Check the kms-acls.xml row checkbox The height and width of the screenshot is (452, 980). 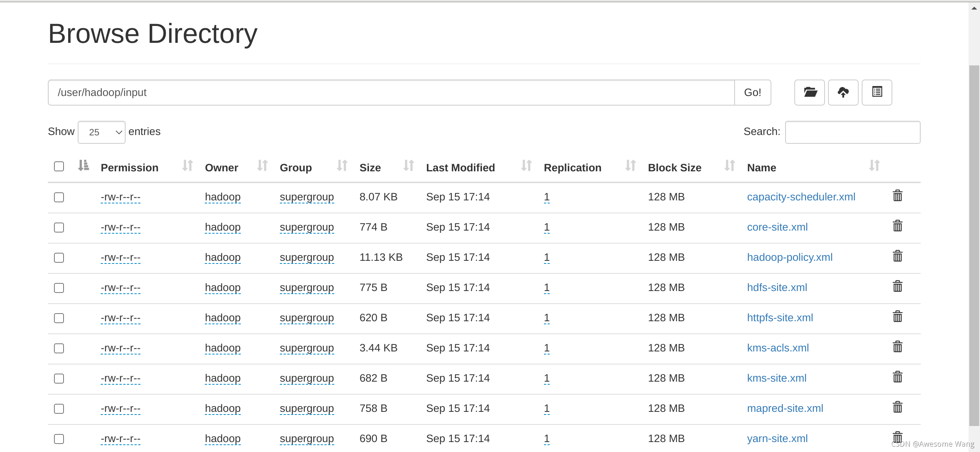[x=59, y=348]
